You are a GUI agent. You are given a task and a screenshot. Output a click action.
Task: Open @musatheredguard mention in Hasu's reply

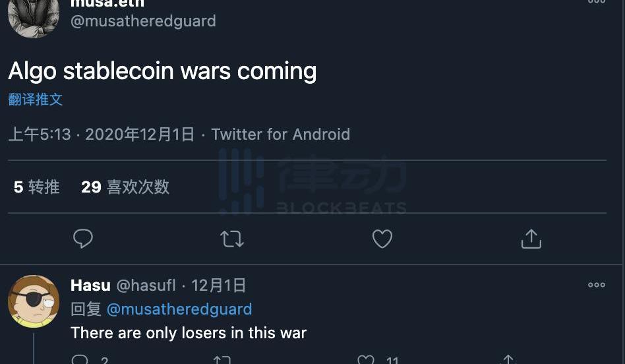179,309
